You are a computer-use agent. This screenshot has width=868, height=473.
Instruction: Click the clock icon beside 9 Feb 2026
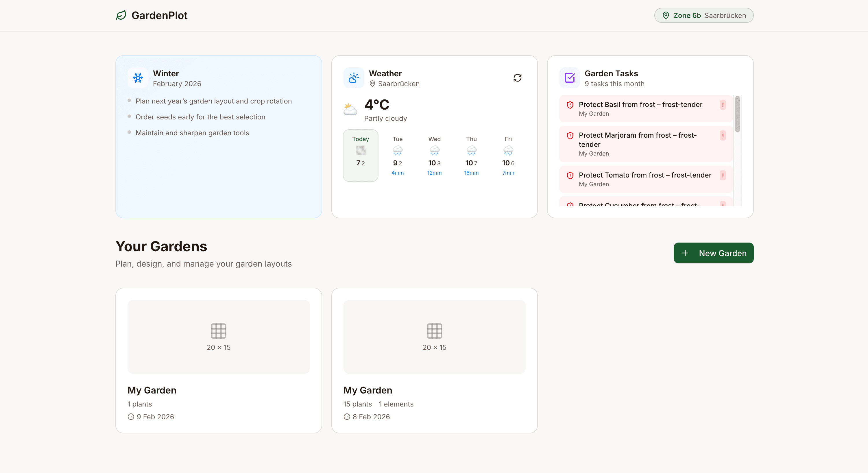pos(131,417)
